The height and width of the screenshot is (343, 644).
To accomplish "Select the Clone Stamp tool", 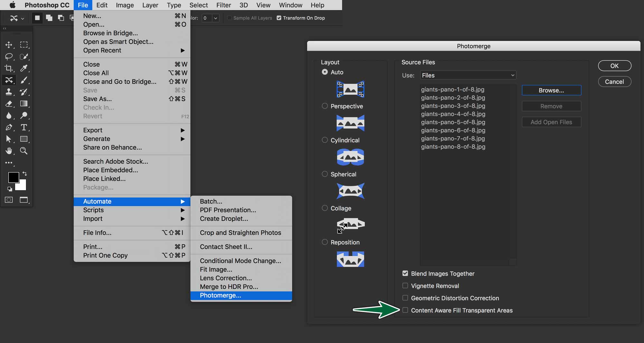I will [9, 92].
